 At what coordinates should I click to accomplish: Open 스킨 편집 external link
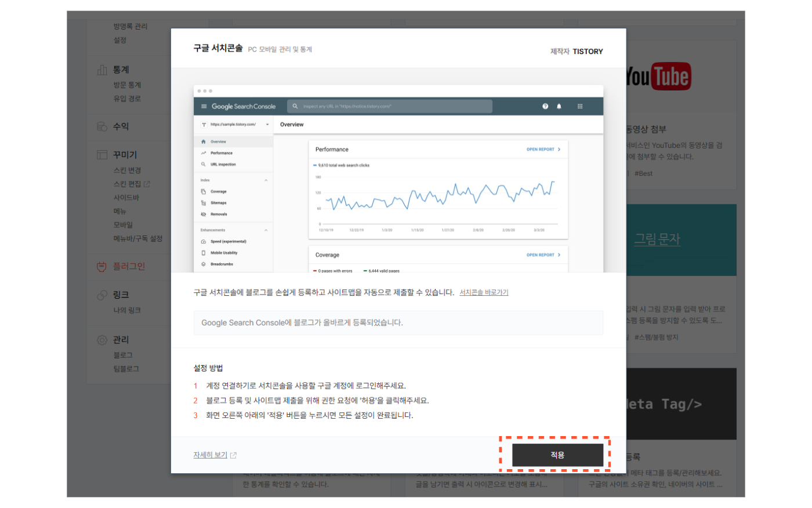click(x=132, y=184)
